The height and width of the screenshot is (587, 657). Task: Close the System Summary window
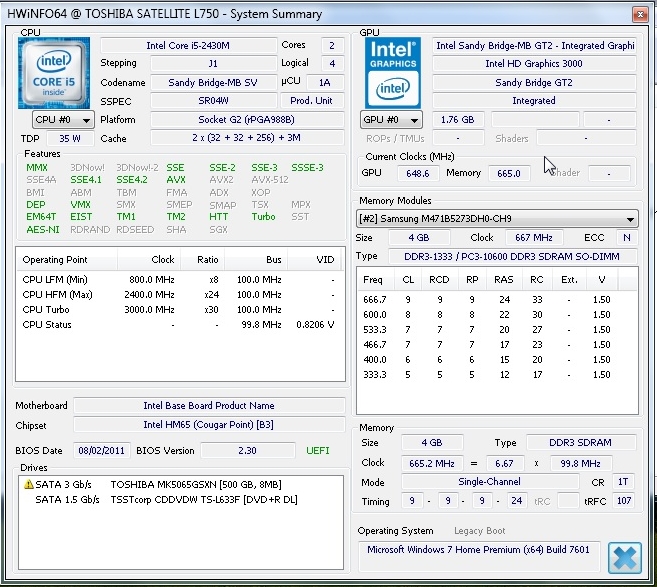640,15
